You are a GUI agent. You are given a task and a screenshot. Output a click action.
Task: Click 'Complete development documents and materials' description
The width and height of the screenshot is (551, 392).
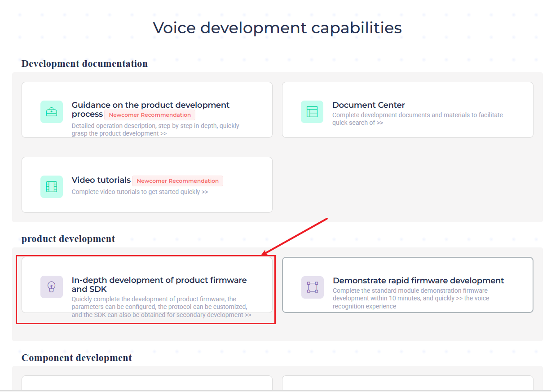[x=418, y=119]
